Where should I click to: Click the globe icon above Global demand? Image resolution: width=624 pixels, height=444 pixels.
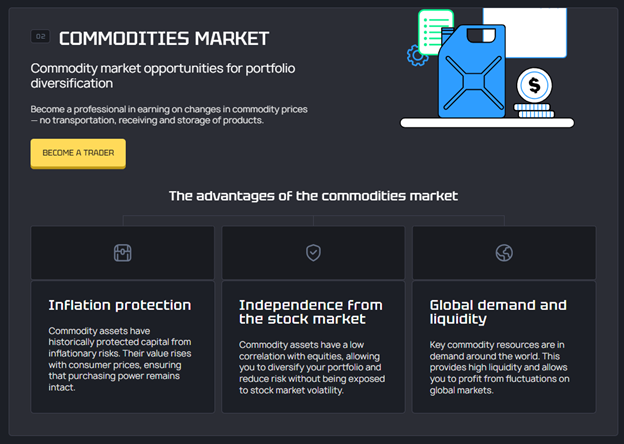[504, 253]
